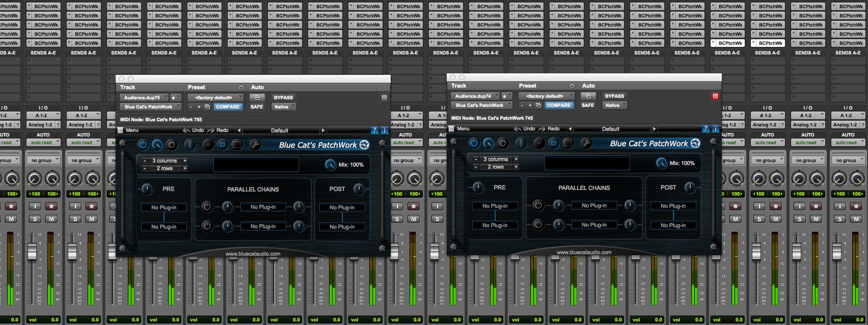Click COMPARE in 745 window
The width and height of the screenshot is (868, 325).
point(559,105)
